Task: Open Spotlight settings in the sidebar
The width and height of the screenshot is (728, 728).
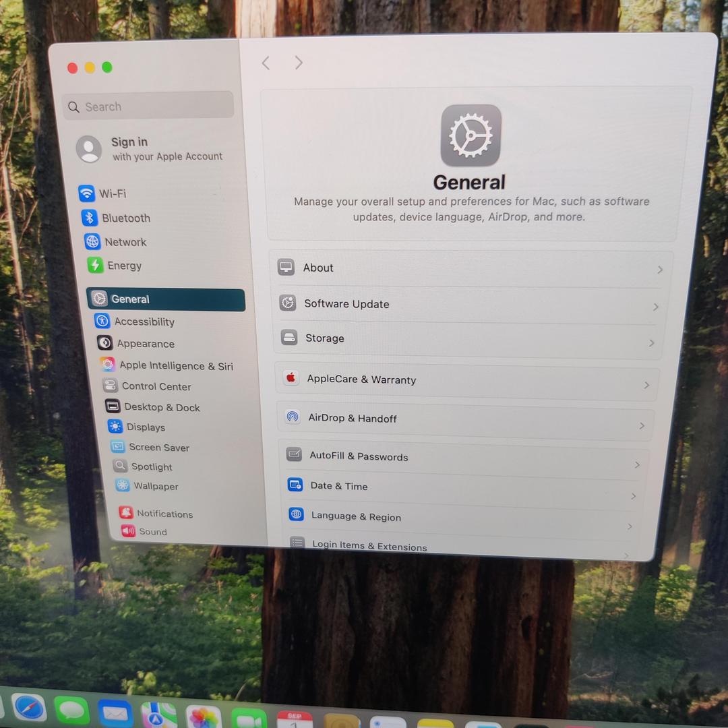Action: pos(142,466)
